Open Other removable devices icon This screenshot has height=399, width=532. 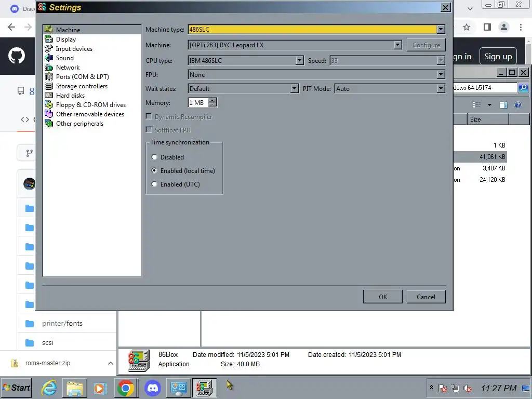[49, 114]
